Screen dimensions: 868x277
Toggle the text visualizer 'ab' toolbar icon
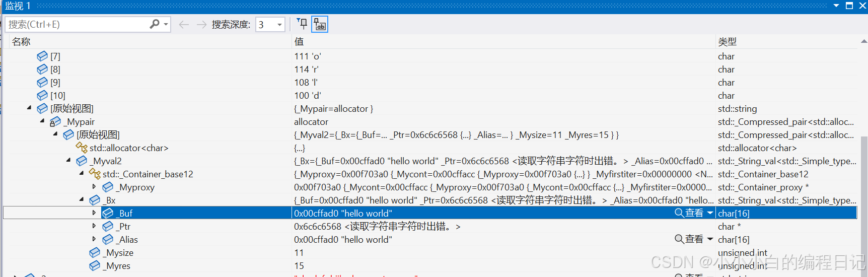point(320,24)
